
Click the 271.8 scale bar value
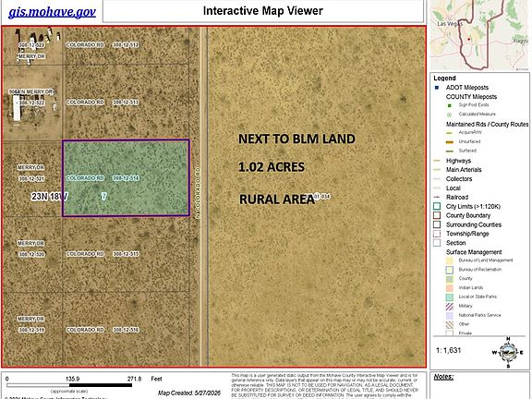[x=134, y=379]
